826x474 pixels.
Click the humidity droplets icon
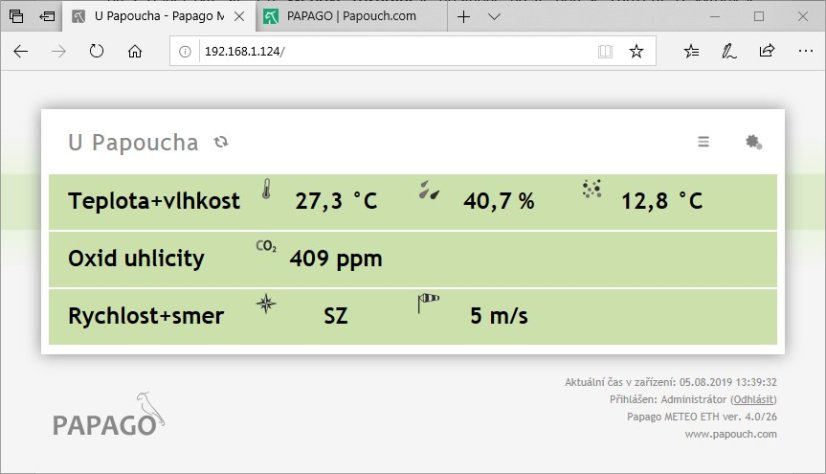click(429, 190)
